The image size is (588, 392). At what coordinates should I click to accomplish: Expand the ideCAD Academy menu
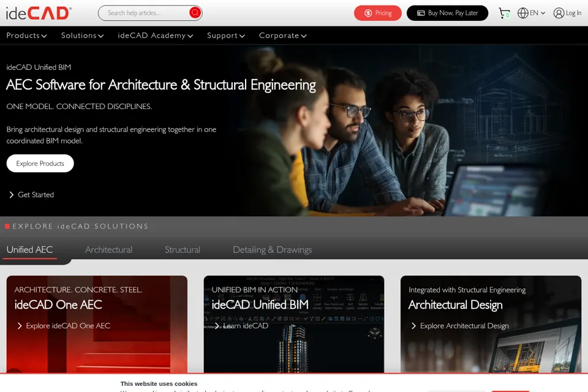[155, 36]
